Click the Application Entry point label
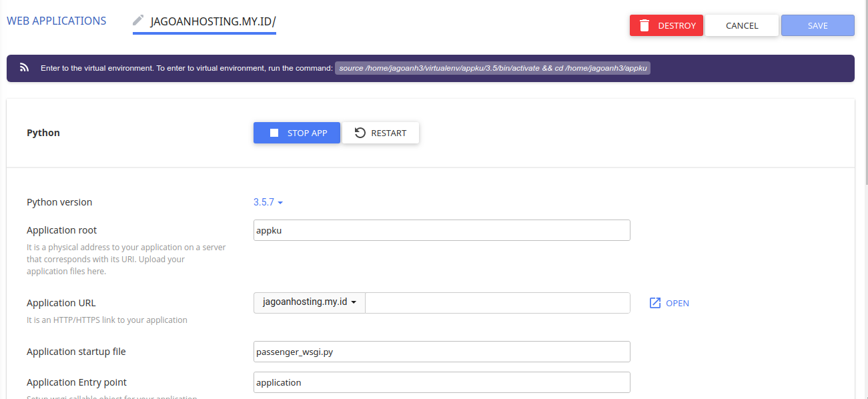868x399 pixels. [77, 382]
